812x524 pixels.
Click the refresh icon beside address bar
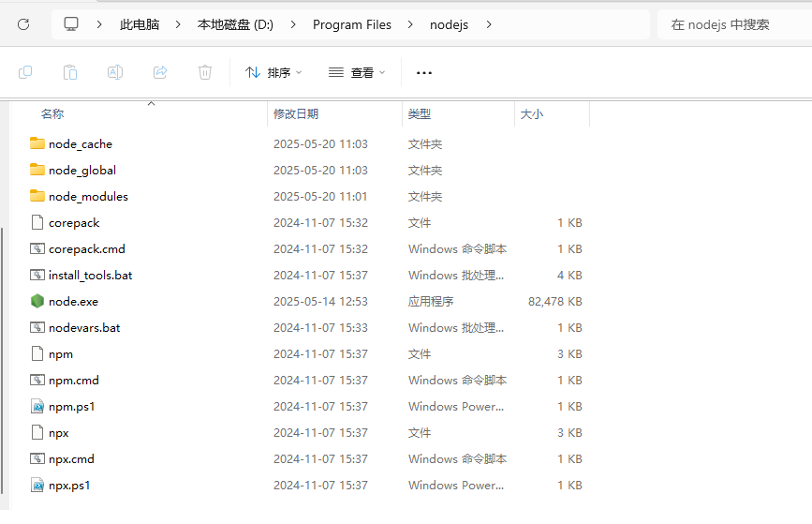pyautogui.click(x=23, y=24)
